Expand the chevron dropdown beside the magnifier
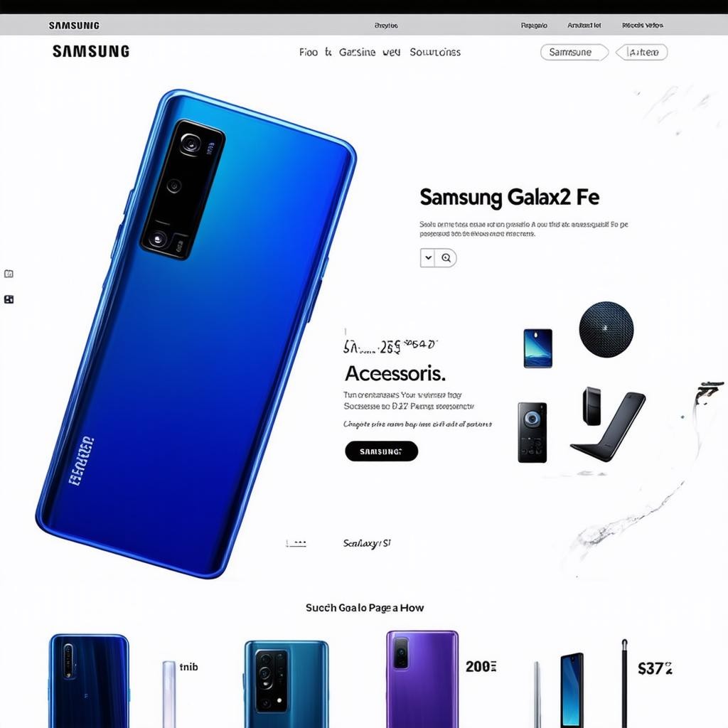The width and height of the screenshot is (728, 728). (x=428, y=257)
